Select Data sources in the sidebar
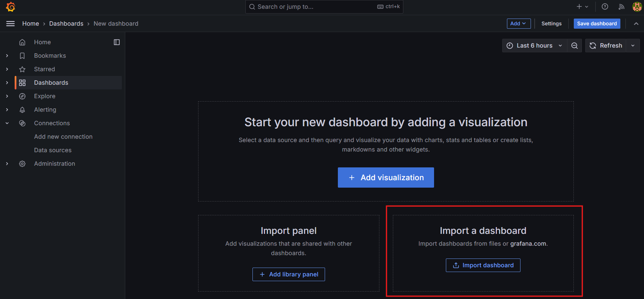This screenshot has height=299, width=644. click(53, 150)
